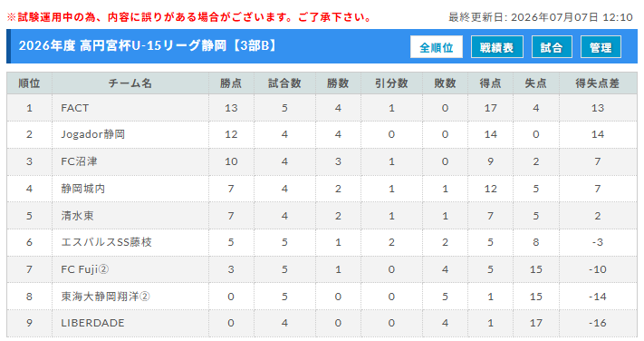Click the 順位 column header

29,83
